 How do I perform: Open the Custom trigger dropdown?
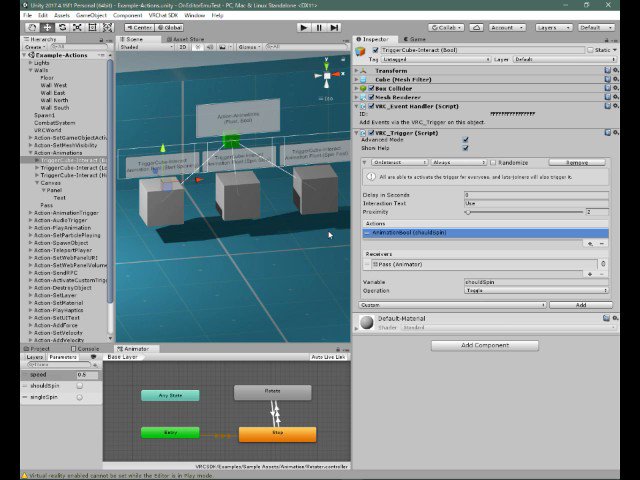452,305
